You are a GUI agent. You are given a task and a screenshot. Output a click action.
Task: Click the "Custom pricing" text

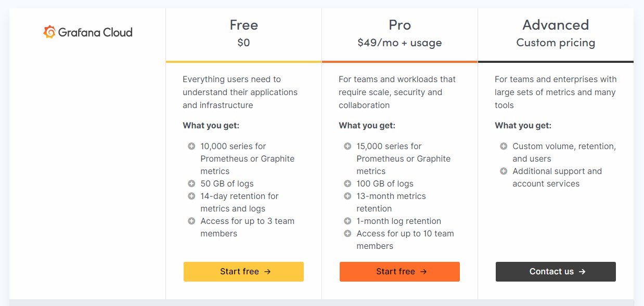point(556,43)
